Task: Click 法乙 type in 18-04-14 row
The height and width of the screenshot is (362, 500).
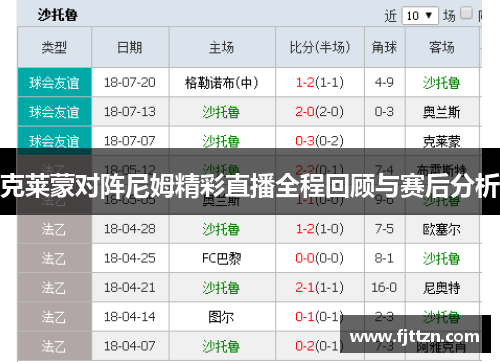Action: pyautogui.click(x=54, y=317)
